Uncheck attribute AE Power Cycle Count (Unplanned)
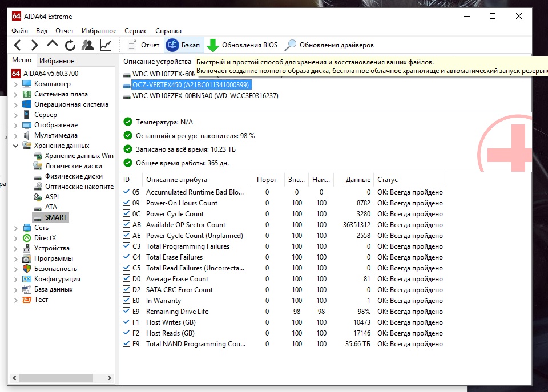The image size is (548, 392). click(127, 235)
